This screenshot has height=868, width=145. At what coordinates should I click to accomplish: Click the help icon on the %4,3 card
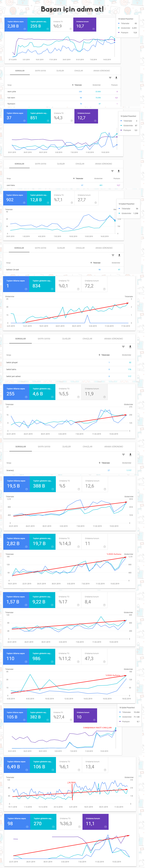click(x=72, y=121)
